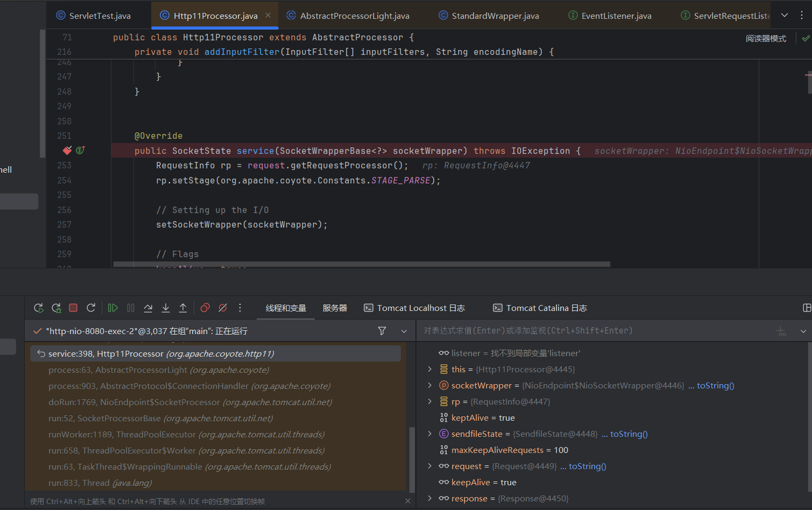Open View Breakpoints with the red circles icon
This screenshot has width=812, height=510.
205,308
